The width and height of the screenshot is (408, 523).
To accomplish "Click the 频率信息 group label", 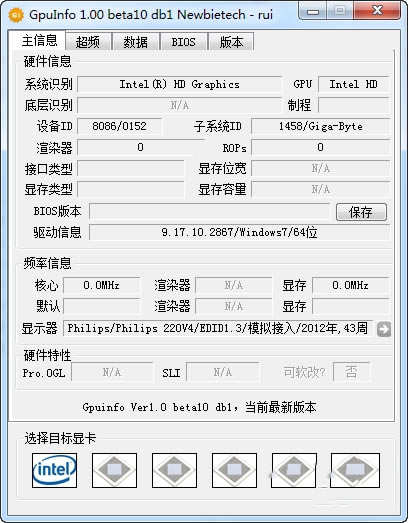I will click(47, 263).
